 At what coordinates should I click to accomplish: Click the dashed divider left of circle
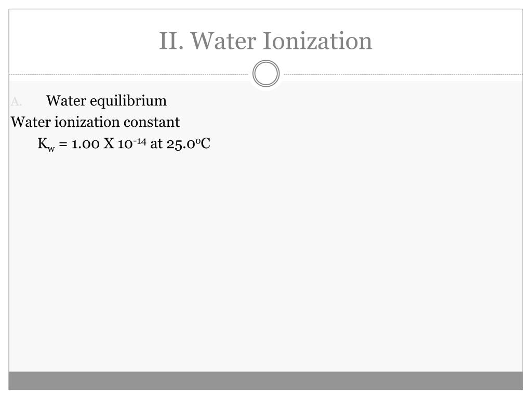click(x=129, y=74)
